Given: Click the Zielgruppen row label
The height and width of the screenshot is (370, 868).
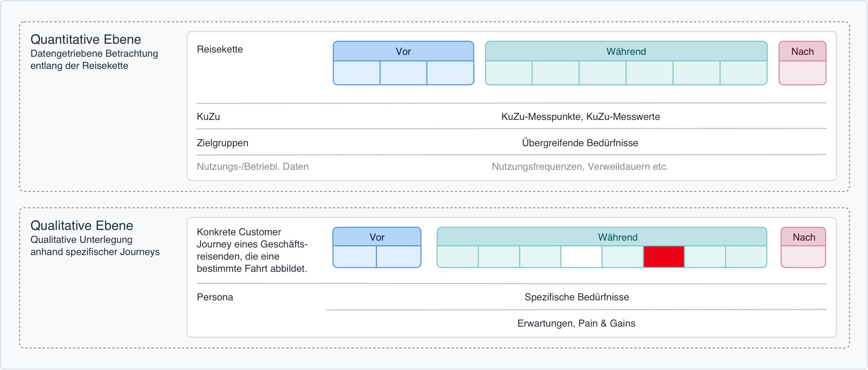Looking at the screenshot, I should (222, 143).
